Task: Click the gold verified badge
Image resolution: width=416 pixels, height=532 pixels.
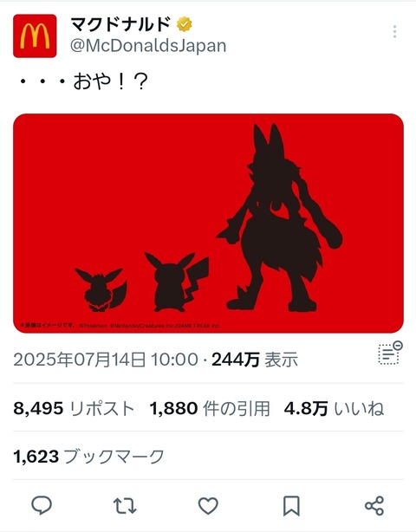Action: pyautogui.click(x=185, y=24)
